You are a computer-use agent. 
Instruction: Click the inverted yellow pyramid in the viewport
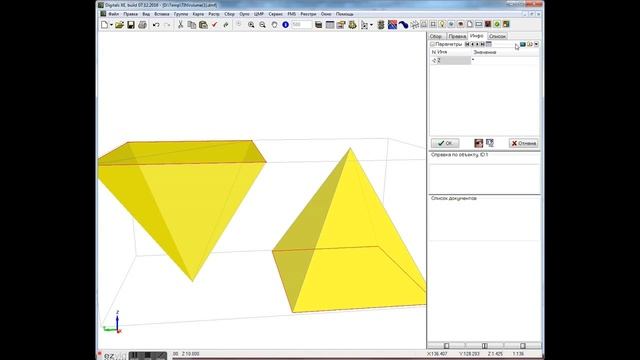pos(184,204)
